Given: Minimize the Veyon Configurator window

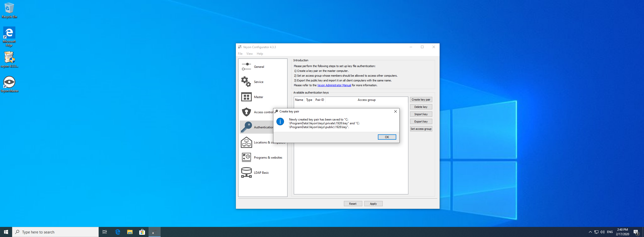Looking at the screenshot, I should click(x=411, y=47).
